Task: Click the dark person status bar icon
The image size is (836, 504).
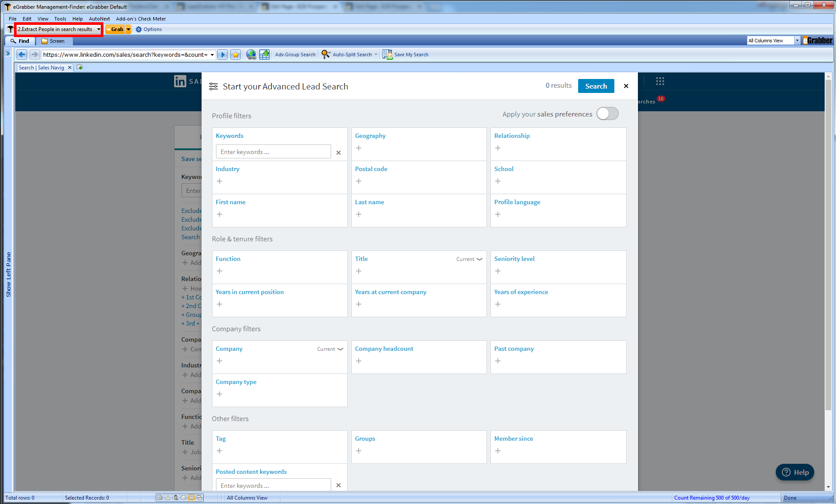Action: [x=176, y=497]
